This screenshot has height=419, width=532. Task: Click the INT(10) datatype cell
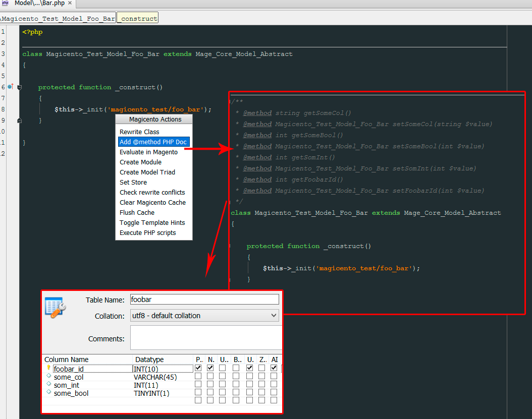pyautogui.click(x=163, y=369)
